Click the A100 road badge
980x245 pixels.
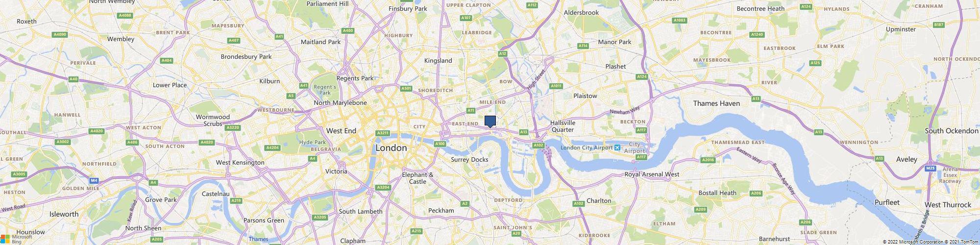coord(440,144)
